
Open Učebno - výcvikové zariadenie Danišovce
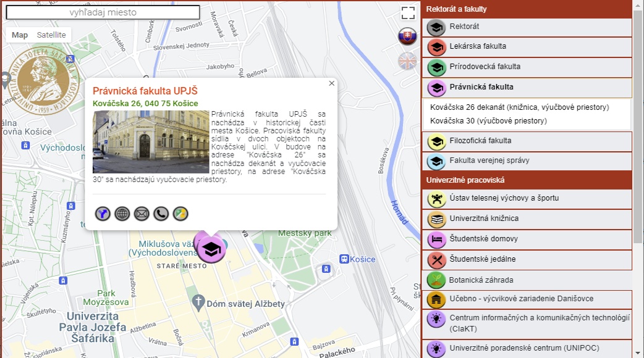pyautogui.click(x=527, y=299)
